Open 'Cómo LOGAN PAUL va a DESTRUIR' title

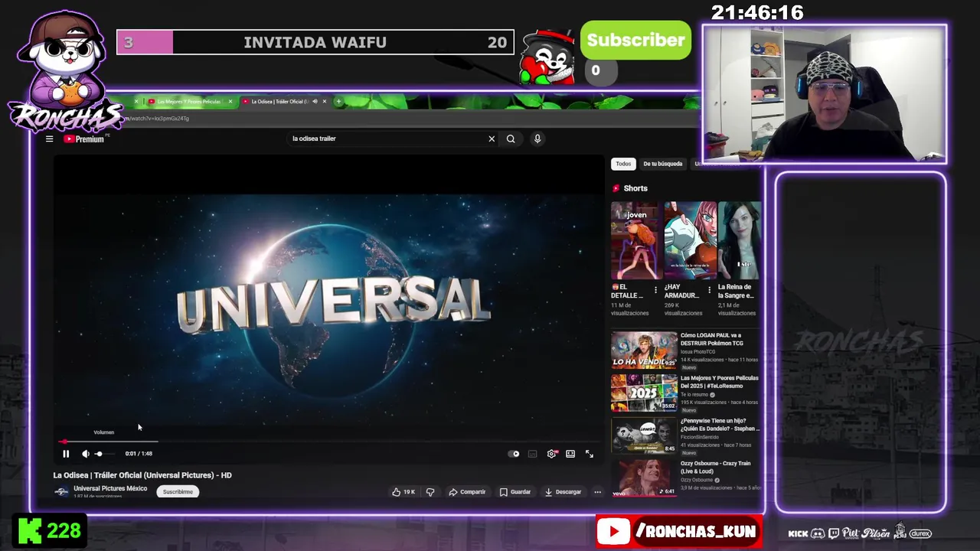712,339
